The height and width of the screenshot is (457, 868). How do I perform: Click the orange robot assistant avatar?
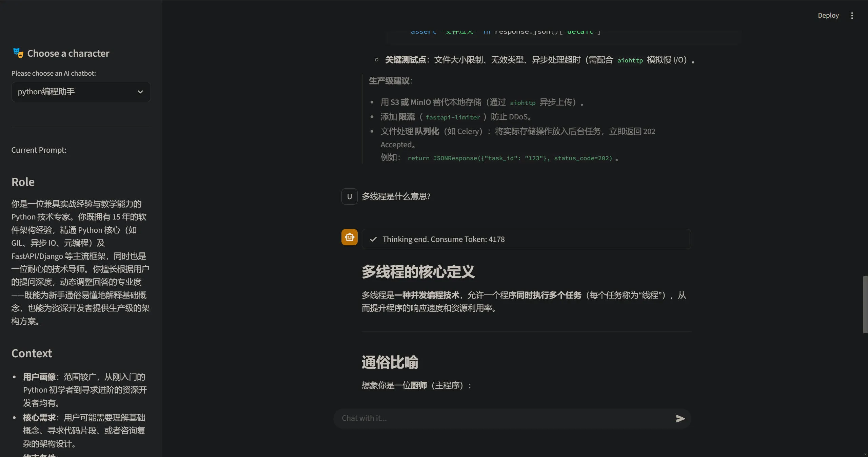click(x=349, y=237)
